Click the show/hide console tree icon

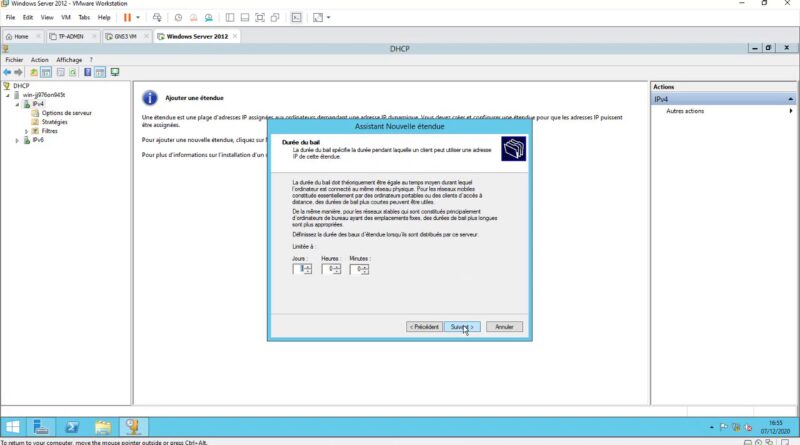coord(46,72)
